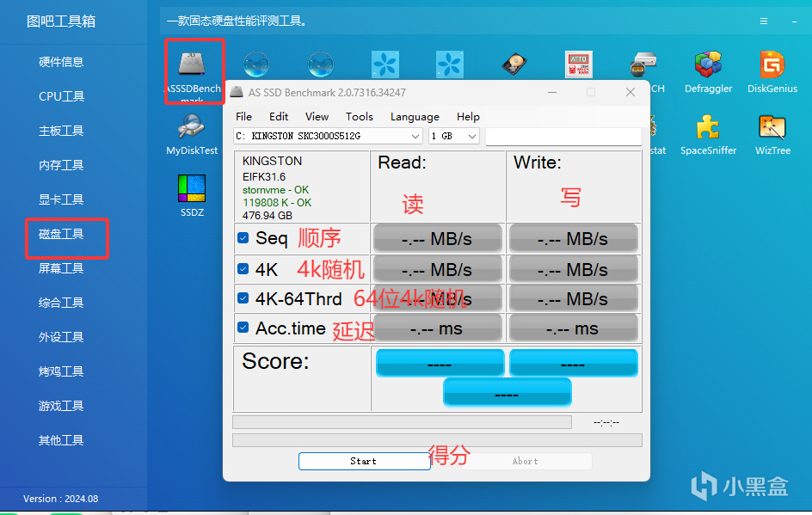
Task: Open the 屏幕工具 category
Action: click(61, 268)
